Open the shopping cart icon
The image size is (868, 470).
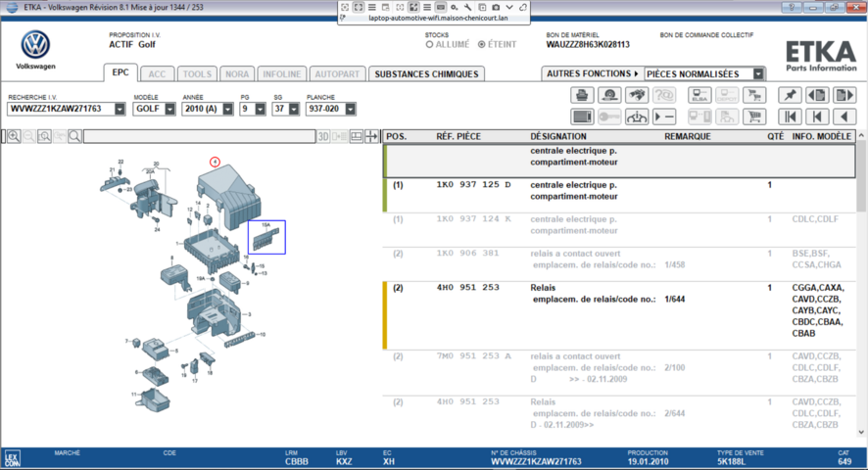point(754,117)
